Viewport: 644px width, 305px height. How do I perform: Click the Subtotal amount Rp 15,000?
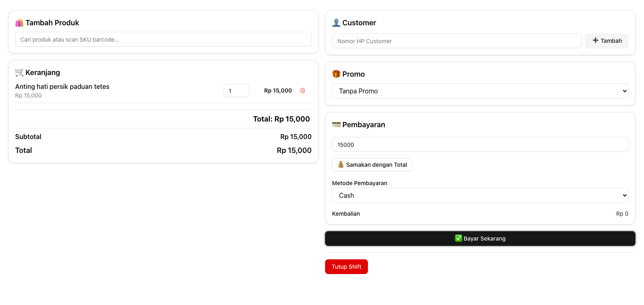(296, 137)
